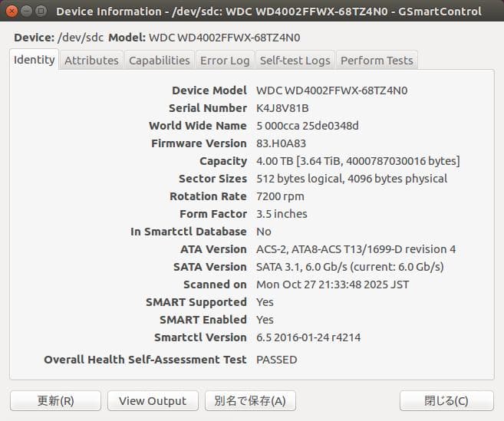Screen dimensions: 504x421
Task: Click the Overall Health Self-Assessment Test label
Action: pyautogui.click(x=145, y=360)
